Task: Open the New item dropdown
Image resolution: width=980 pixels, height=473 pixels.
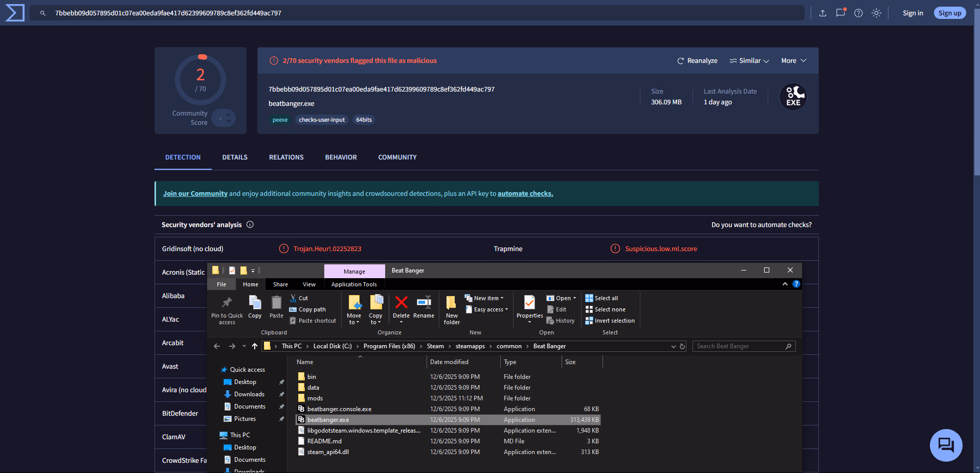Action: point(485,298)
